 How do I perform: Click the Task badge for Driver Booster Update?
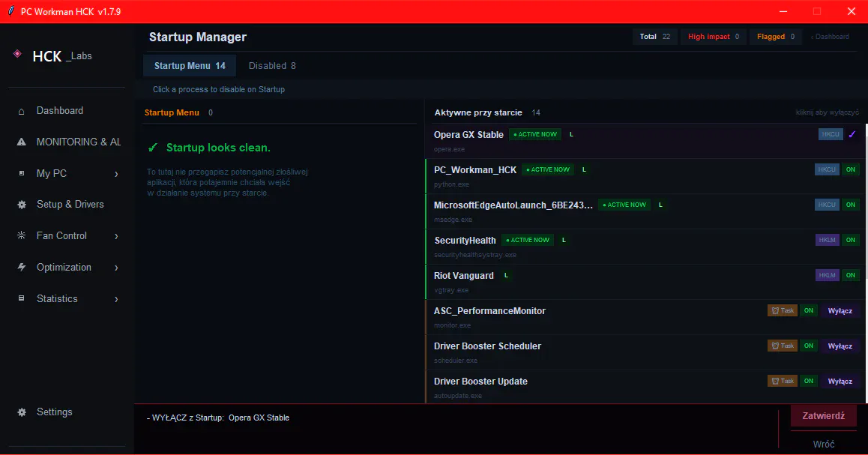[783, 381]
